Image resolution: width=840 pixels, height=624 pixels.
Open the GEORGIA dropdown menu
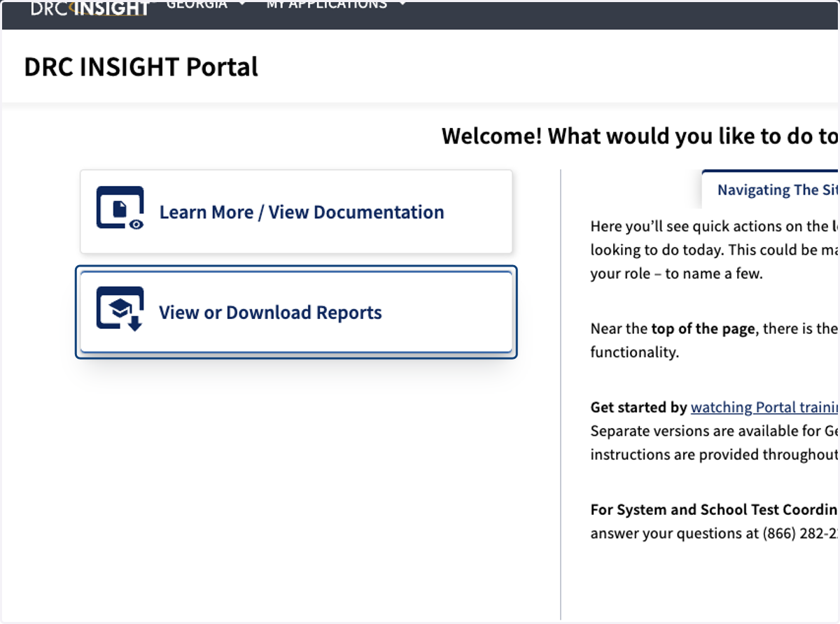click(x=206, y=5)
